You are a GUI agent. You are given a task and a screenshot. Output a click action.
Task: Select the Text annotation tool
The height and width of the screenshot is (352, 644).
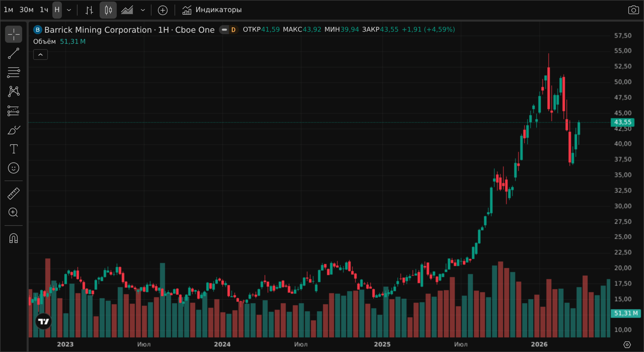(x=14, y=149)
